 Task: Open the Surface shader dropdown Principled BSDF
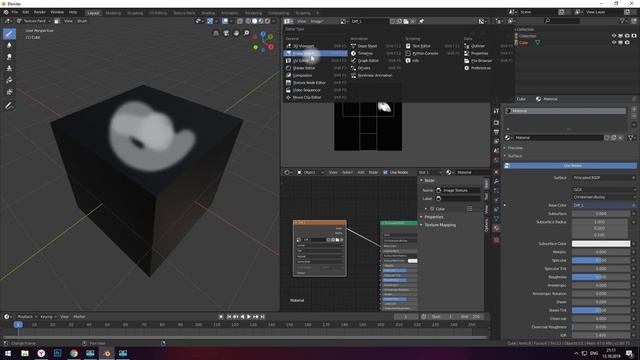[x=603, y=178]
